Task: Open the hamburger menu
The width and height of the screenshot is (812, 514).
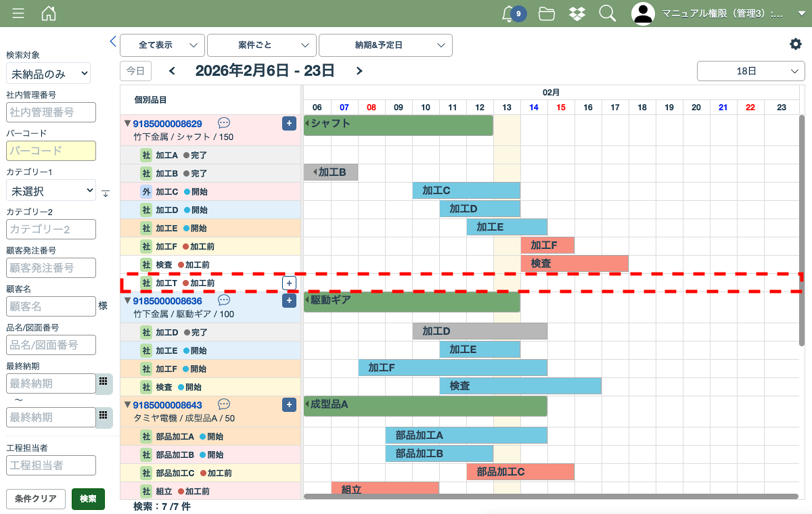Action: [x=18, y=14]
